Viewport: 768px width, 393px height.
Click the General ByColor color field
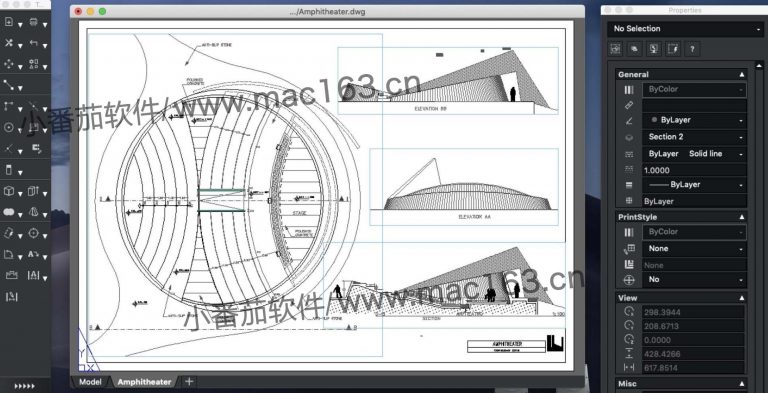(695, 90)
